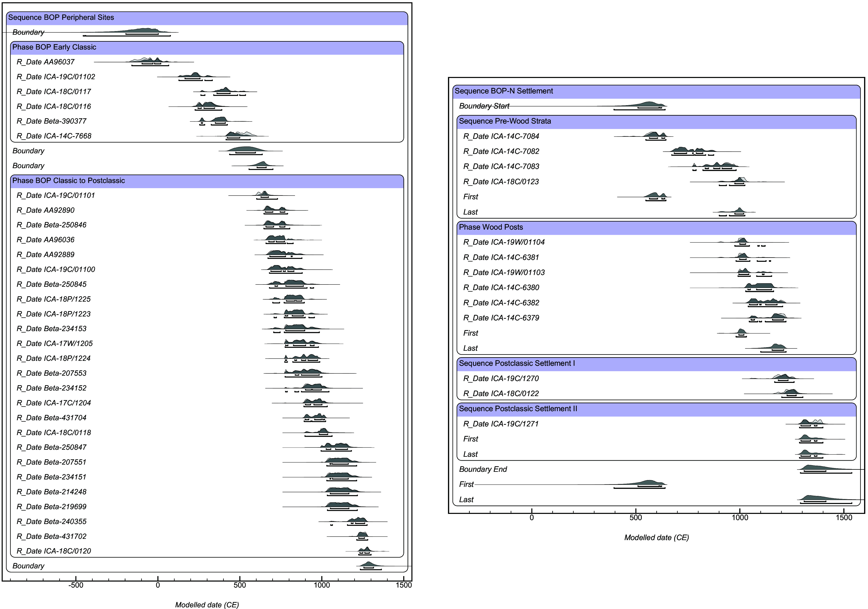Click the Phase Wood Posts header bar

click(x=656, y=227)
